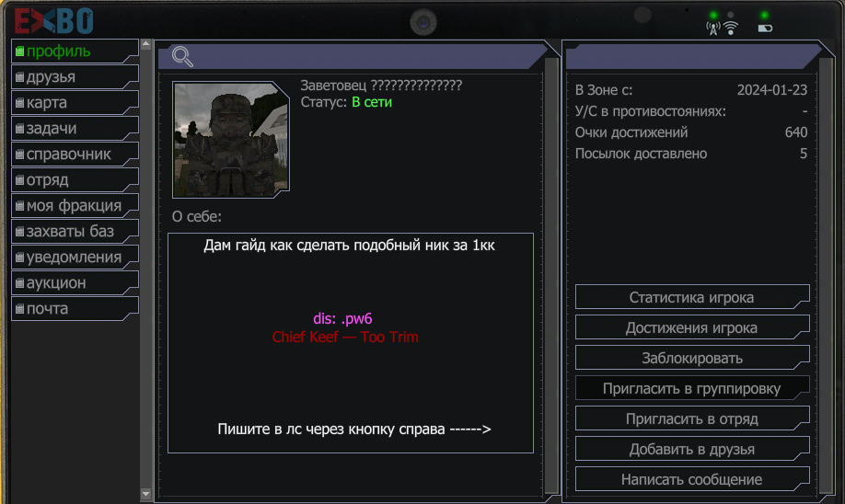Click the sidebar's bottom scroll arrow
845x504 pixels.
coord(145,493)
